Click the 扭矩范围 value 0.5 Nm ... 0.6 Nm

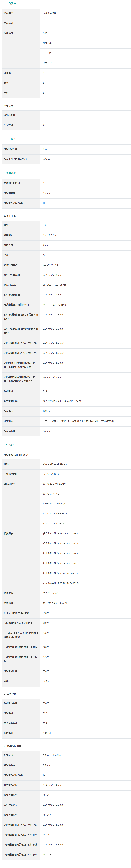[51, 755]
